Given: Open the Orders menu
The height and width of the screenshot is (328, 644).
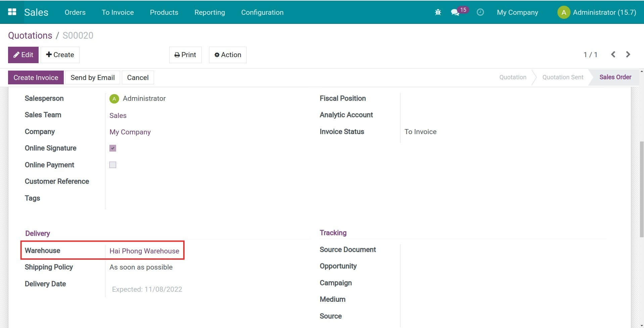Looking at the screenshot, I should click(x=75, y=12).
